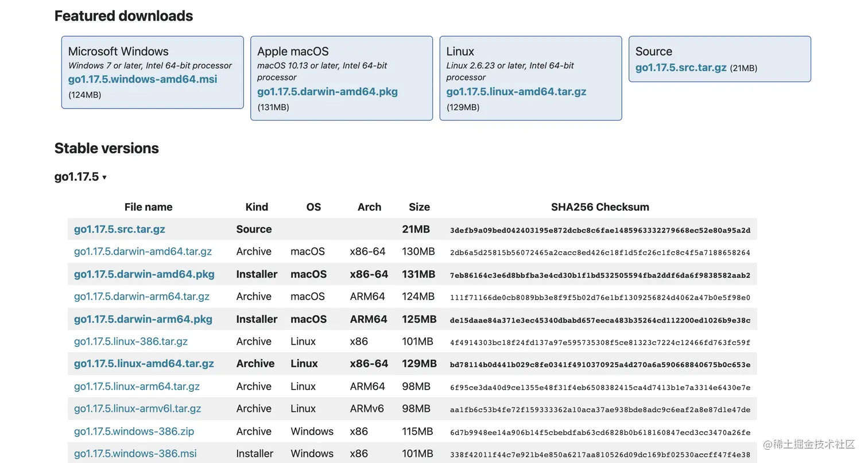Click the Stable versions heading
868x463 pixels.
point(107,148)
